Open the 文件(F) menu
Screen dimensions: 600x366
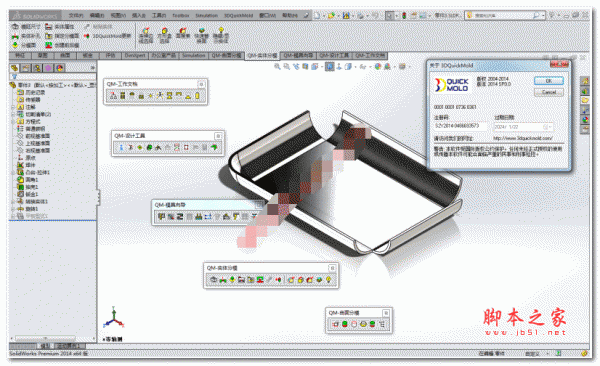(76, 16)
